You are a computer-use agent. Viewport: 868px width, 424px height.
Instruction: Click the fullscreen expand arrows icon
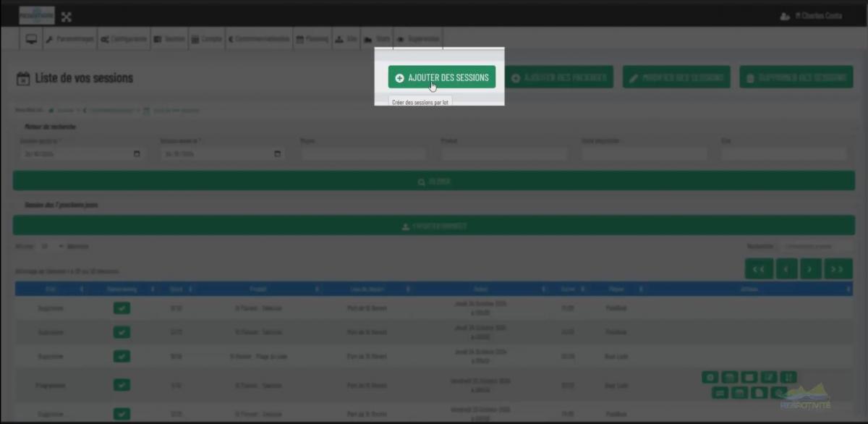pyautogui.click(x=67, y=17)
